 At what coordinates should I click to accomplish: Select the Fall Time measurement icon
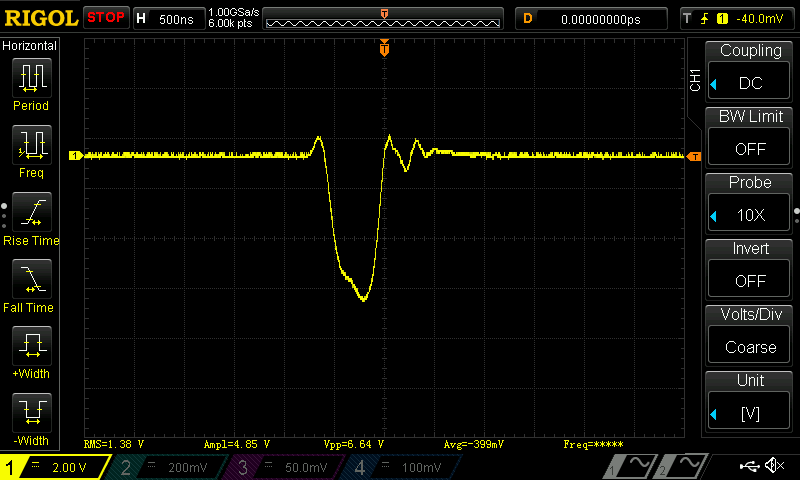(32, 279)
